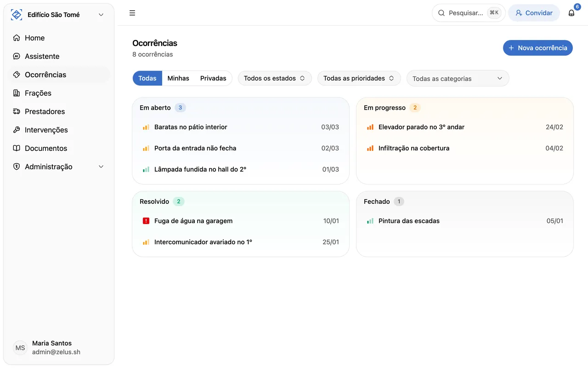Toggle sidebar with hamburger menu icon
Screen dimensions: 588x368
(132, 13)
